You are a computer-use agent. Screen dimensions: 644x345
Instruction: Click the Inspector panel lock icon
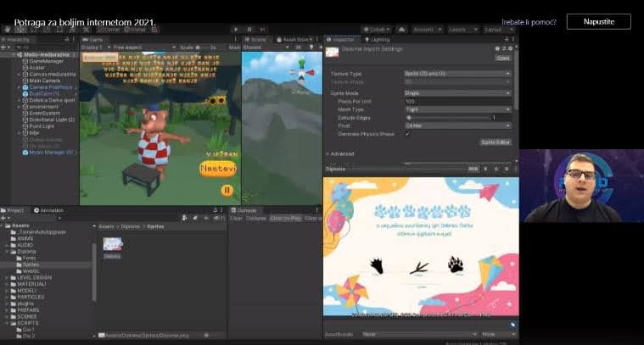click(507, 39)
